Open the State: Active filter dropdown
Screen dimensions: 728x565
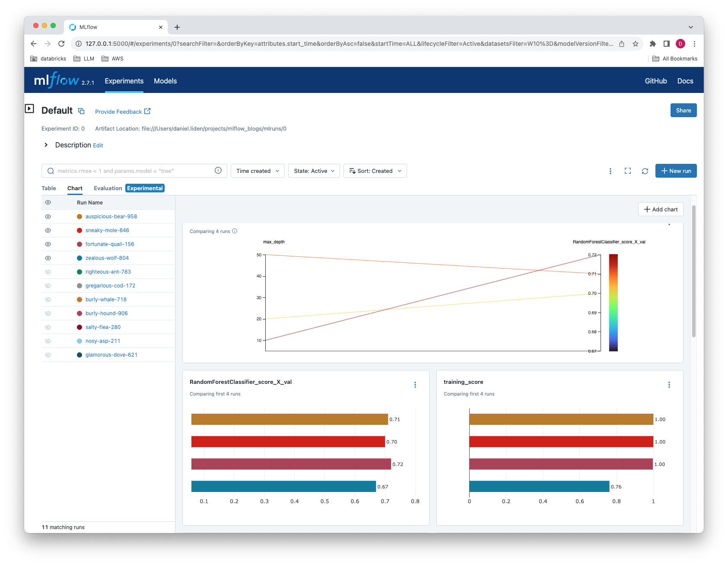(x=314, y=171)
